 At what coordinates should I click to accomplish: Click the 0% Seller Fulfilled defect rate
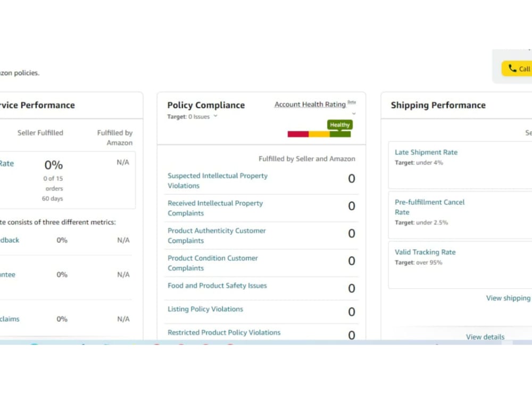click(54, 165)
